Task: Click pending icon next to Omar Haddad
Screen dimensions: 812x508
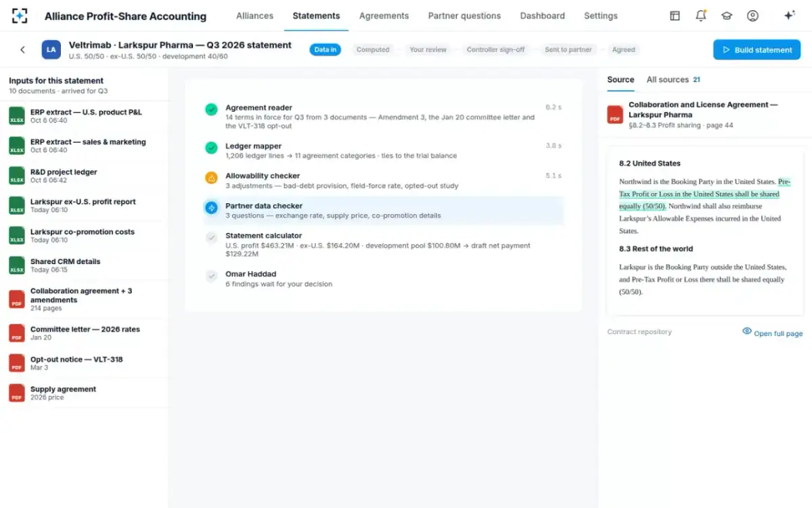Action: click(211, 276)
